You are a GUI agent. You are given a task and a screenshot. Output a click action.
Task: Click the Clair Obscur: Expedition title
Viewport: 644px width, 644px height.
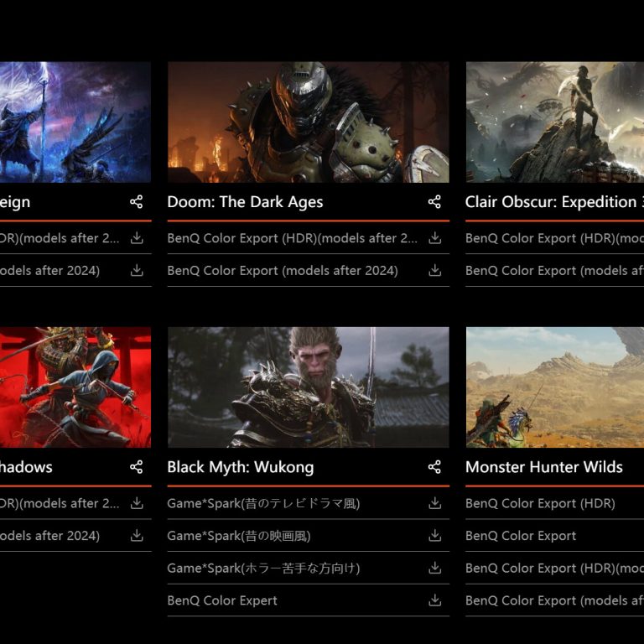(x=553, y=202)
